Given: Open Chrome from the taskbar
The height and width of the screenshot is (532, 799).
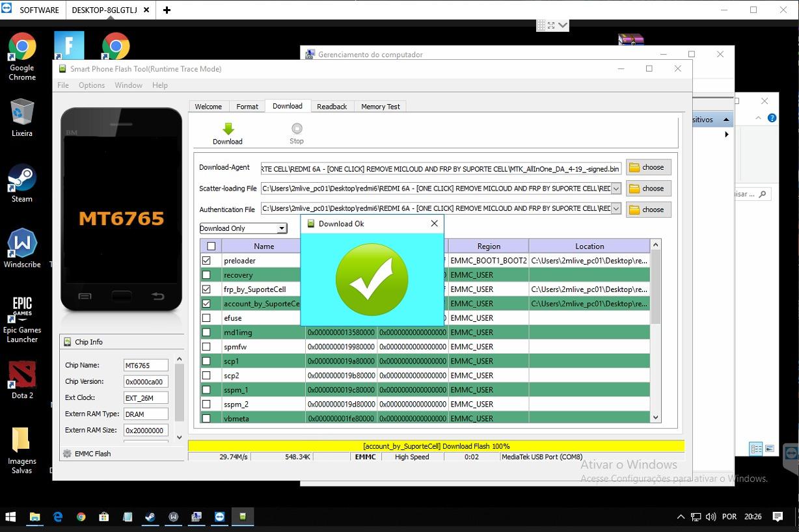Looking at the screenshot, I should pyautogui.click(x=81, y=517).
